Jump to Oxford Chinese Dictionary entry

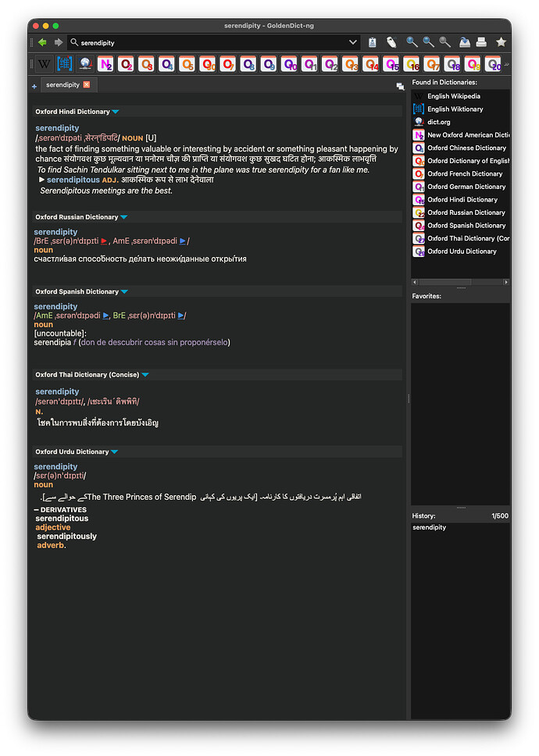(x=460, y=148)
